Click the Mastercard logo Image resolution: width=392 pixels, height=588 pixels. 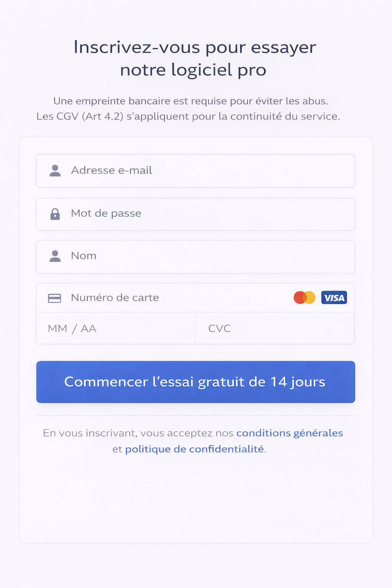(304, 297)
